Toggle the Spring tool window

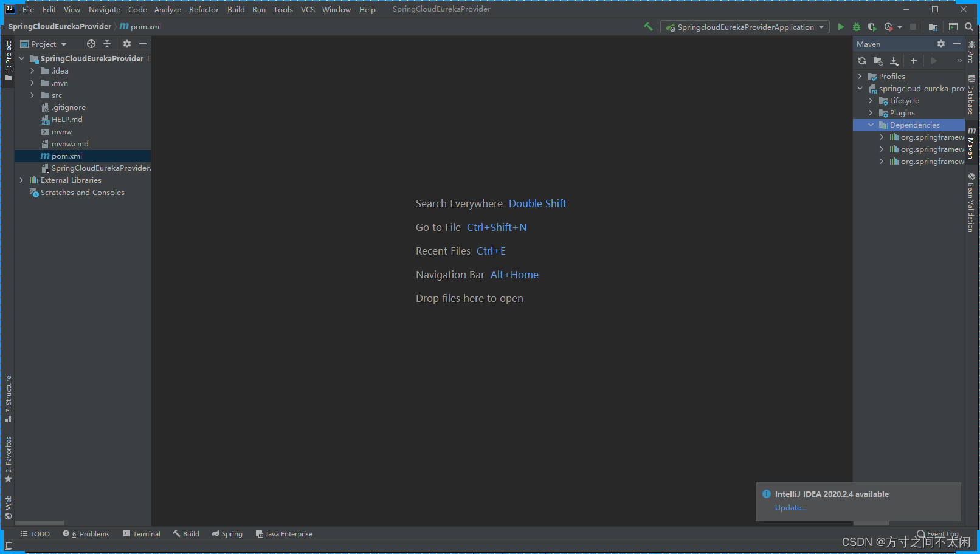point(227,534)
